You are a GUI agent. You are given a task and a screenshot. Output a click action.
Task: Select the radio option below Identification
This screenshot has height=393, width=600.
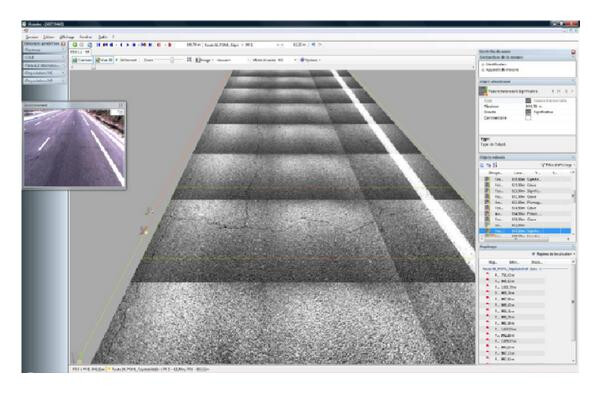tap(483, 70)
